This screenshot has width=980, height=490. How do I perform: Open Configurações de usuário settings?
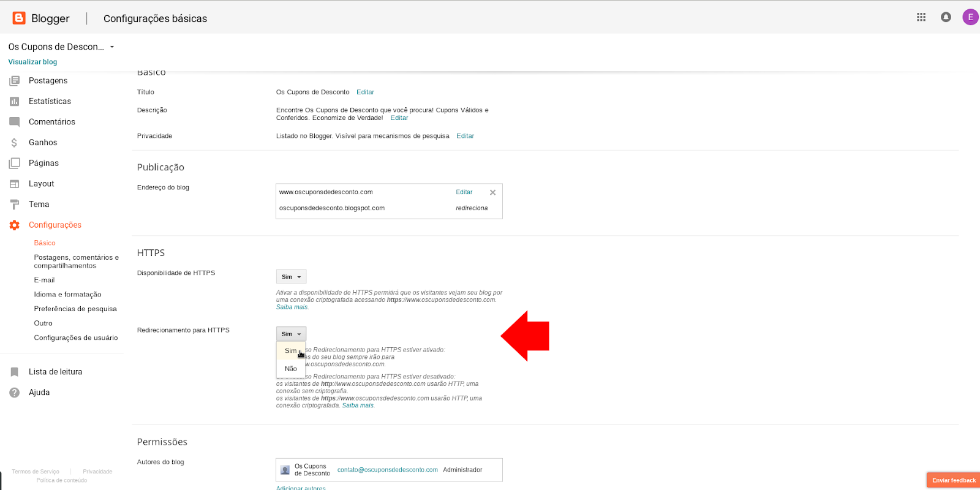pos(76,338)
